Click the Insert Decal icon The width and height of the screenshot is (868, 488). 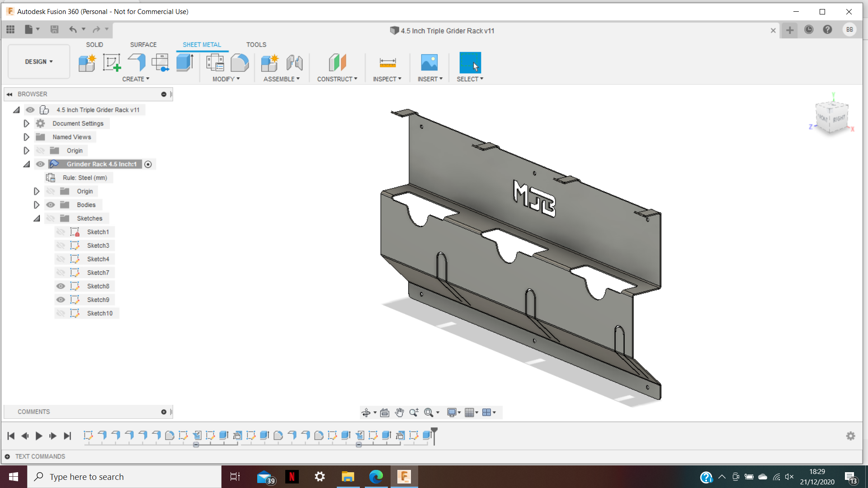(429, 62)
